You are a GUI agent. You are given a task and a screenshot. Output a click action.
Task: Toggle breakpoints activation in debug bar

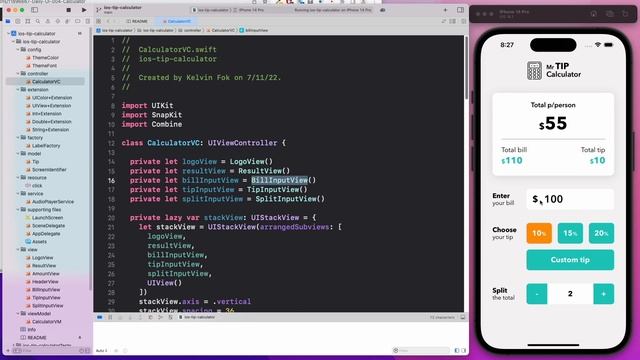110,317
